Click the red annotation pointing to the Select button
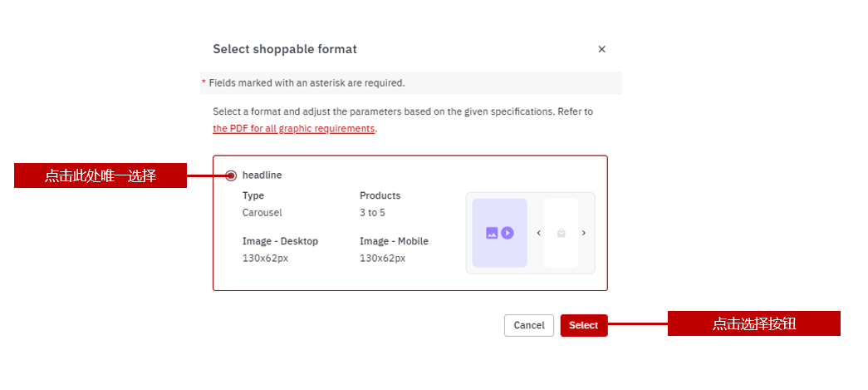 pyautogui.click(x=753, y=324)
